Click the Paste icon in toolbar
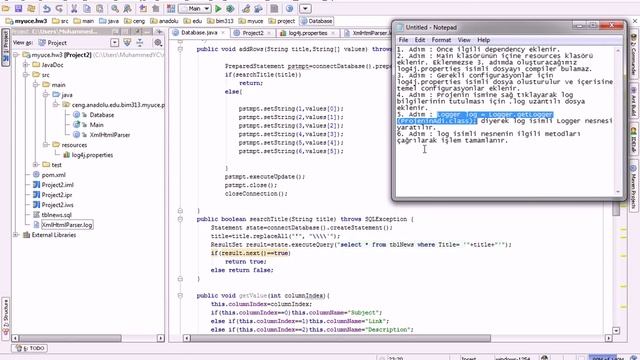 click(x=100, y=8)
